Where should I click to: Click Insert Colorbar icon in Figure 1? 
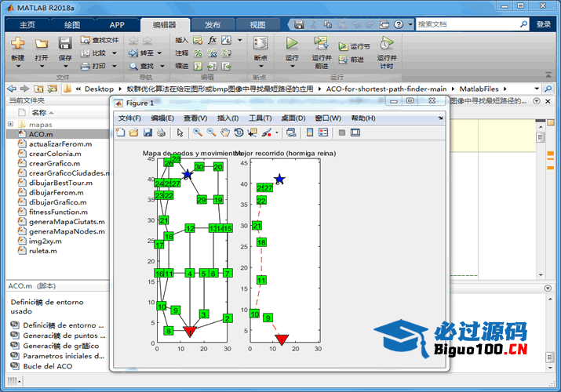click(x=310, y=132)
